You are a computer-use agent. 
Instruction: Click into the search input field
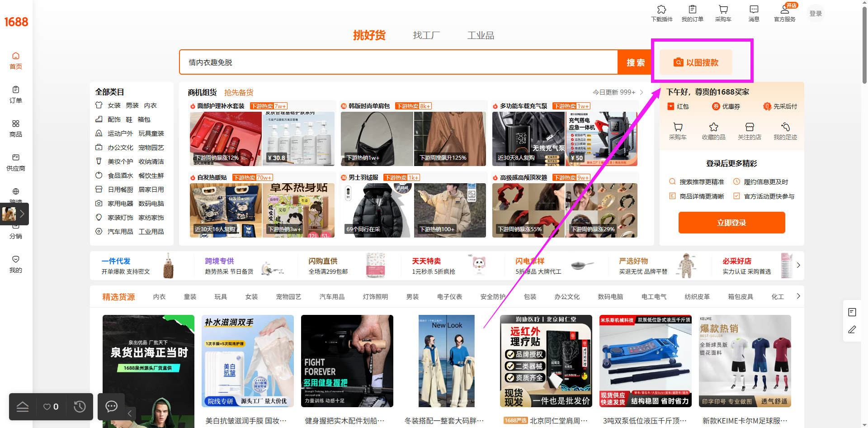[x=398, y=62]
